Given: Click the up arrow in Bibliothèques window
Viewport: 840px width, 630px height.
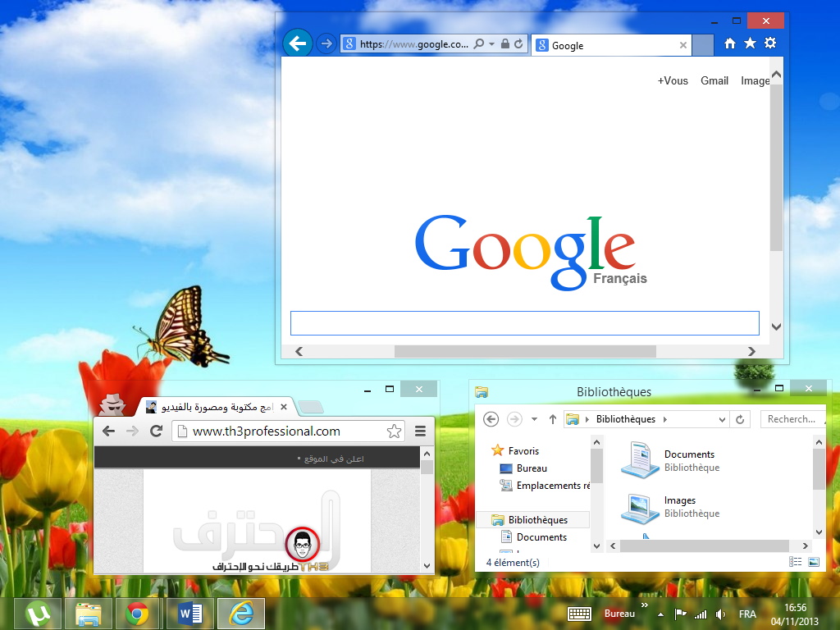Looking at the screenshot, I should coord(553,419).
